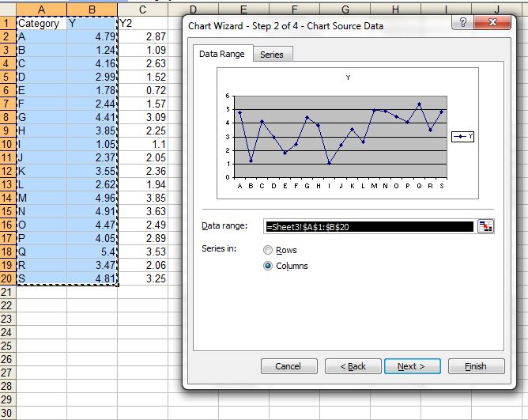Click cell with value 2.87
Viewport: 528px width, 420px height.
point(142,36)
